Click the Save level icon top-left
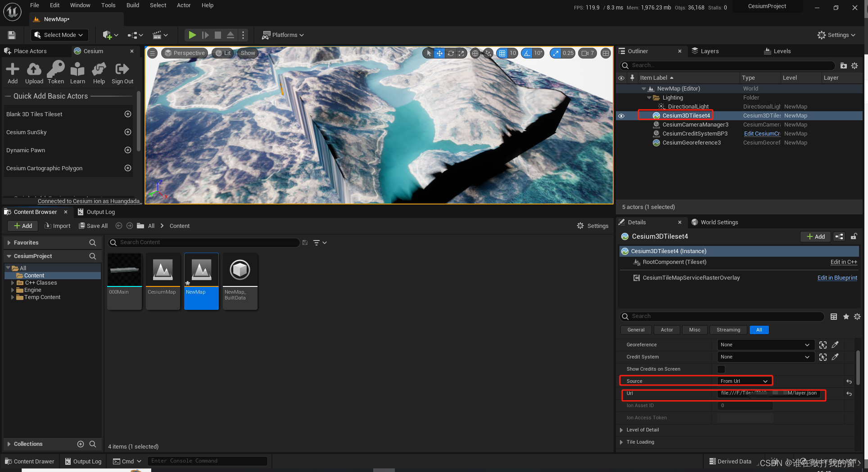The image size is (868, 472). (x=11, y=35)
